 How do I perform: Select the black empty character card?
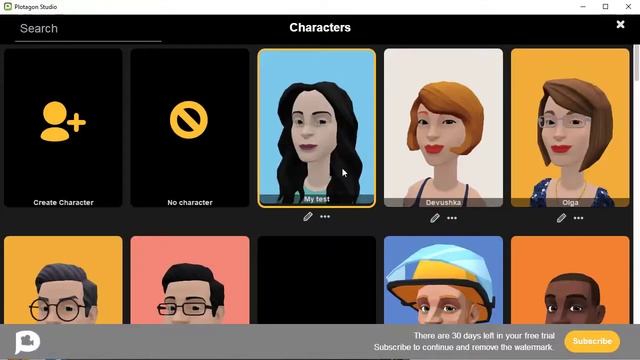[317, 280]
